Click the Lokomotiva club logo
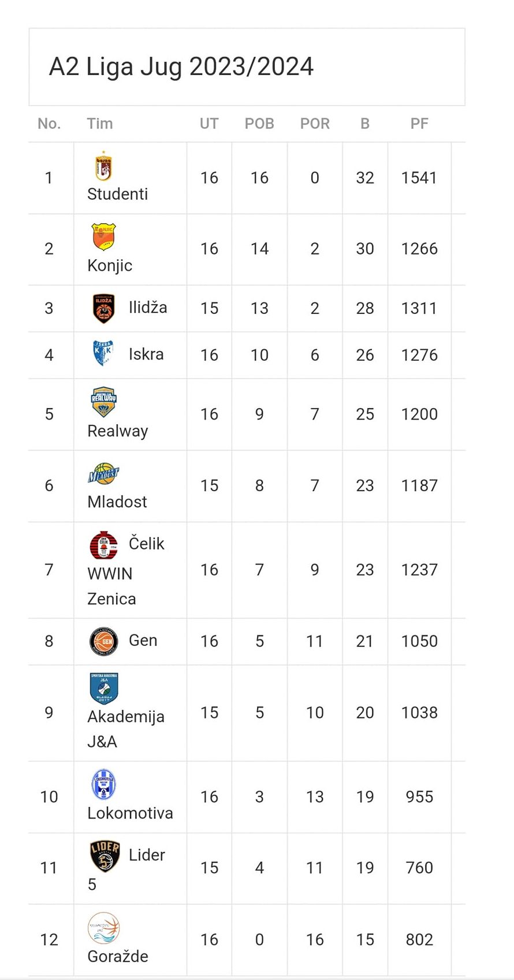The height and width of the screenshot is (980, 514). 104,785
